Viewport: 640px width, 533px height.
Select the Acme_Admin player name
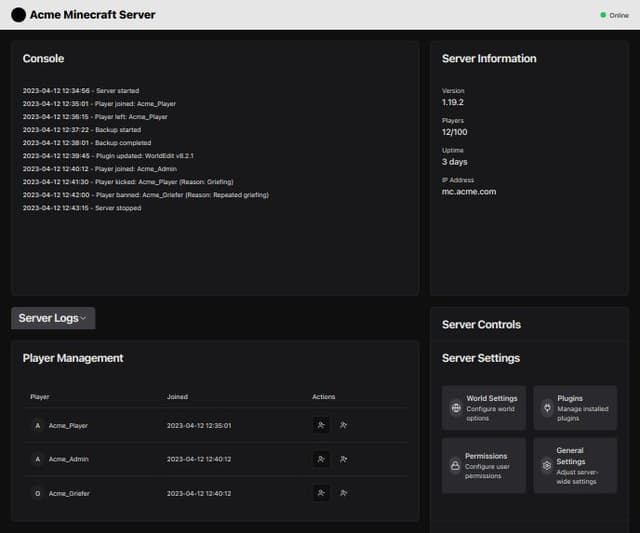pyautogui.click(x=68, y=459)
